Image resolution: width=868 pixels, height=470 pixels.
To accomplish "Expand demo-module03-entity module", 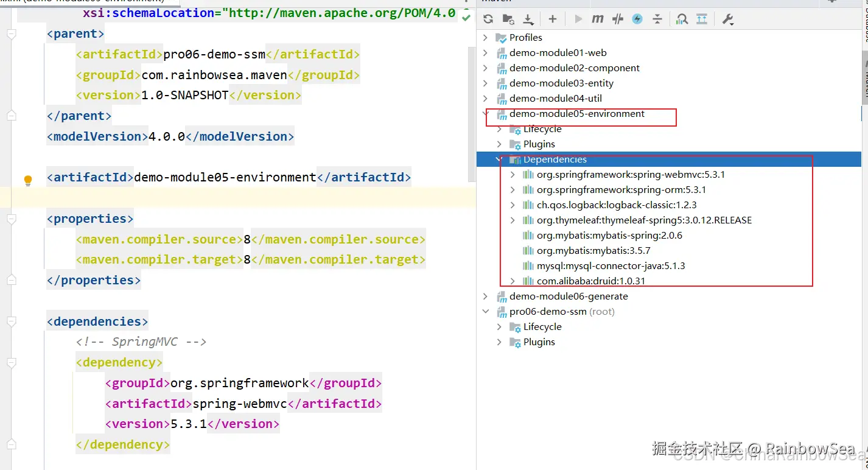I will coord(485,83).
